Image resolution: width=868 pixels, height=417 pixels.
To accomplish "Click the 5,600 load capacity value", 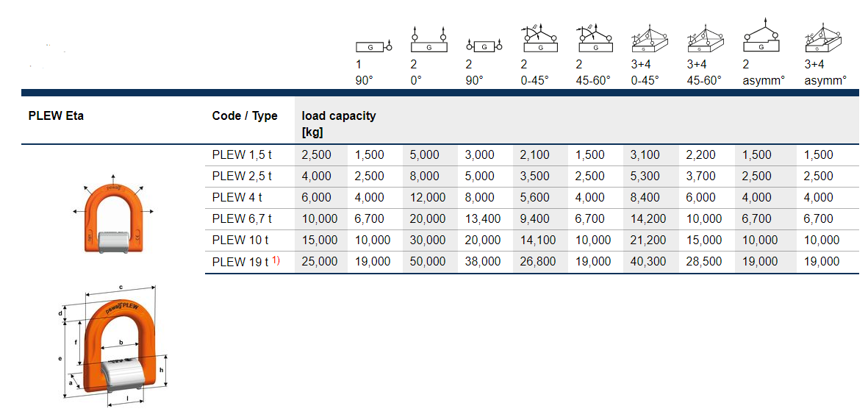I will coord(535,198).
